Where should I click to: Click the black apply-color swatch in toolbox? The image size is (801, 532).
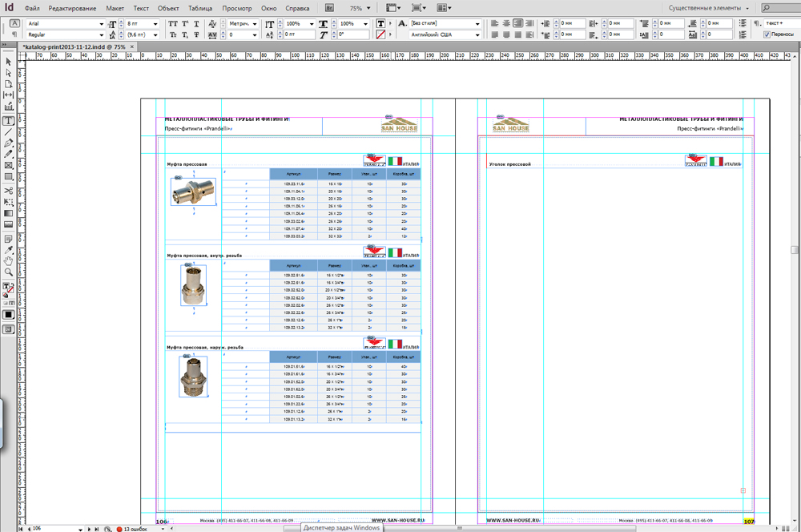(8, 315)
